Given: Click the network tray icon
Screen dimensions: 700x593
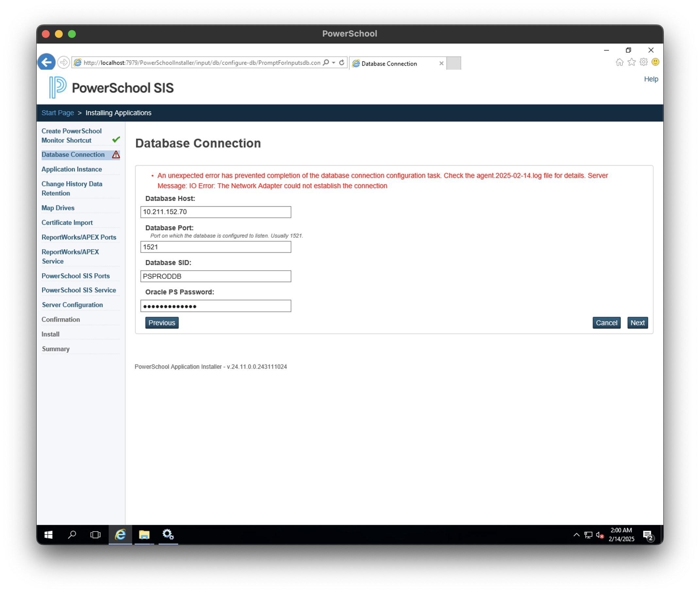Looking at the screenshot, I should tap(588, 535).
